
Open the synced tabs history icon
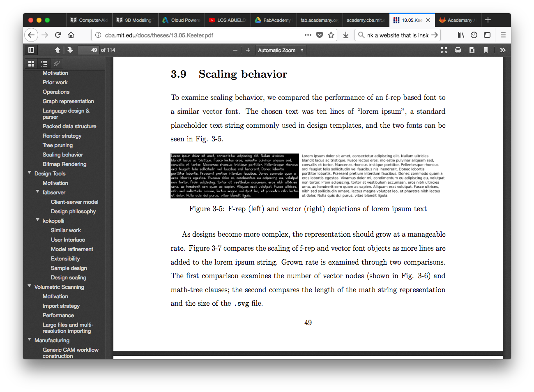[x=474, y=35]
